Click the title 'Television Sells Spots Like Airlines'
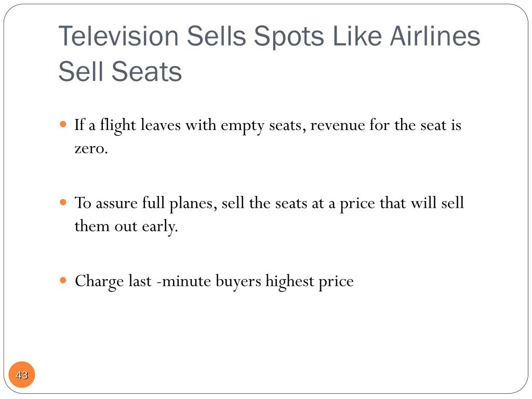This screenshot has height=399, width=532. (270, 36)
